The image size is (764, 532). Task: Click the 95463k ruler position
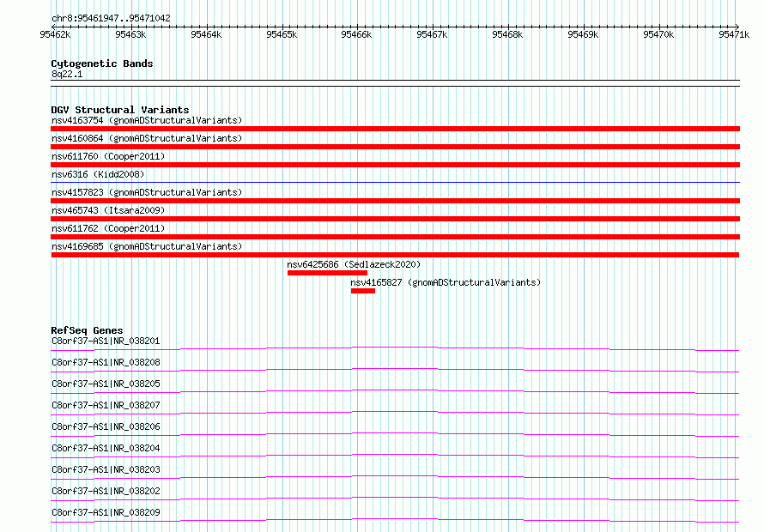tap(130, 34)
